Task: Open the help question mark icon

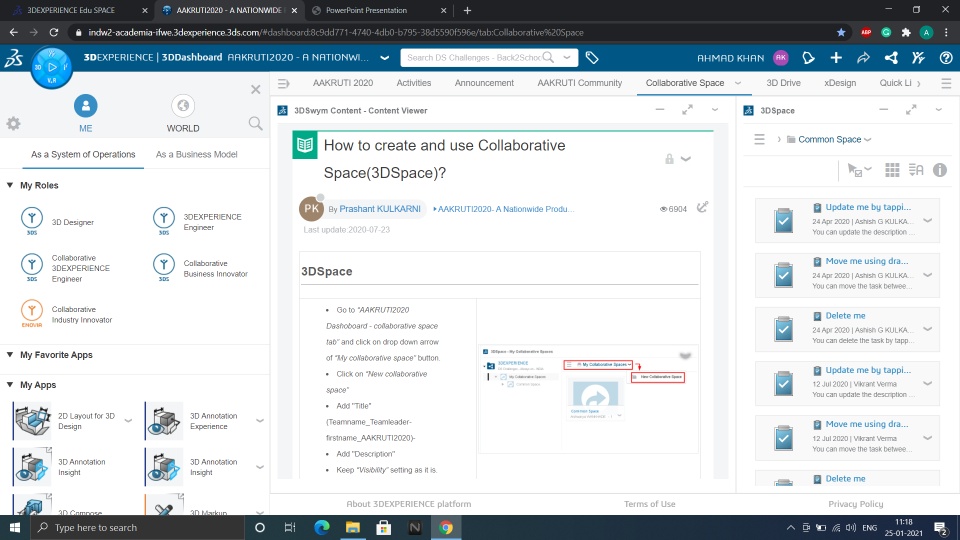Action: coord(945,58)
